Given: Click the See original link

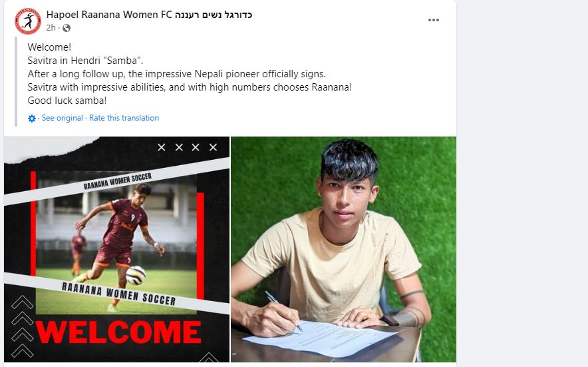Looking at the screenshot, I should 63,118.
